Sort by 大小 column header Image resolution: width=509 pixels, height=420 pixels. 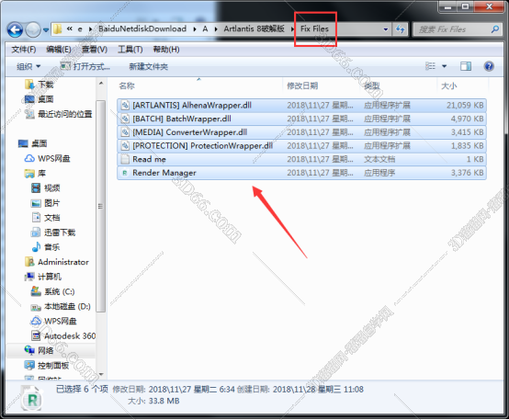[449, 85]
